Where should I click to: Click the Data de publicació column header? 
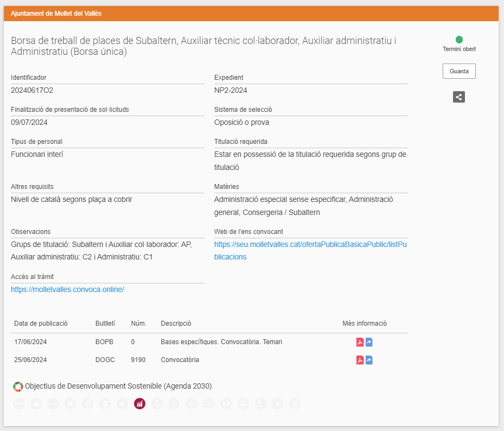click(x=41, y=324)
